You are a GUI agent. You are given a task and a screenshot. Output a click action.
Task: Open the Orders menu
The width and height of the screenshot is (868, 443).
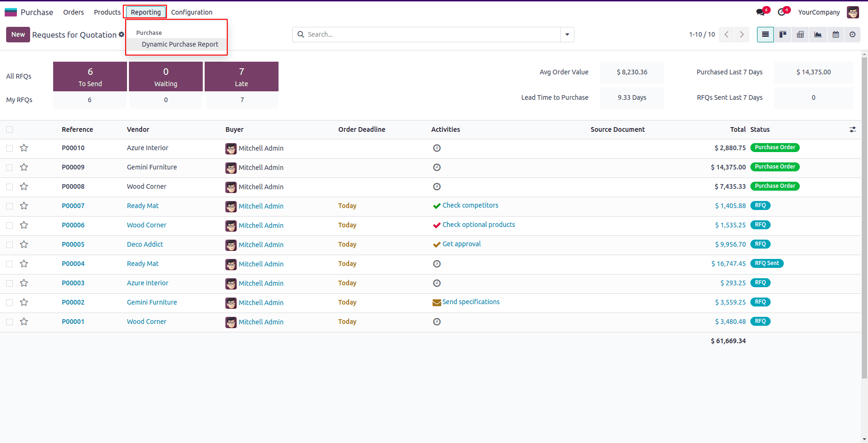73,12
